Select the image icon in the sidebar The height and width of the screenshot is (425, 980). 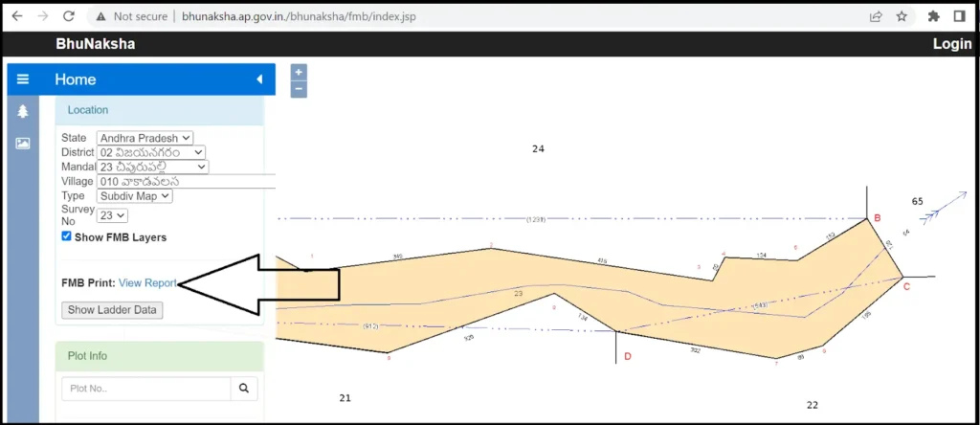(x=23, y=144)
